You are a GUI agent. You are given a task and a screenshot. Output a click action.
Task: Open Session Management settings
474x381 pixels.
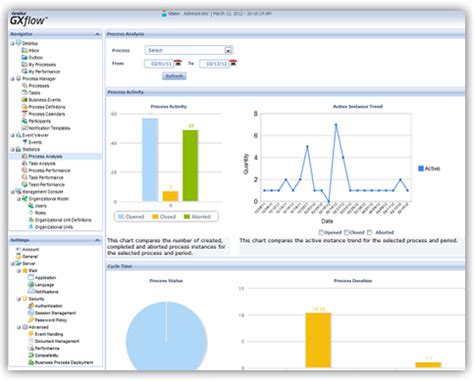tap(55, 313)
